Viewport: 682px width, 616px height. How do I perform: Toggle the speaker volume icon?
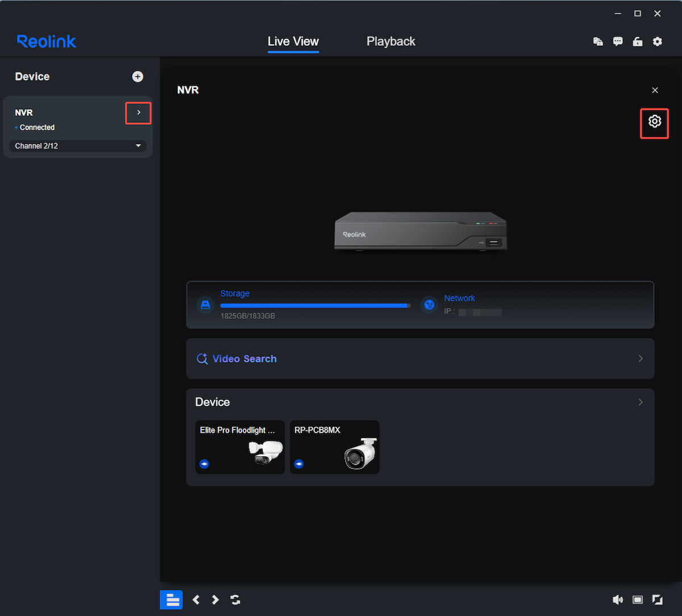click(x=618, y=600)
